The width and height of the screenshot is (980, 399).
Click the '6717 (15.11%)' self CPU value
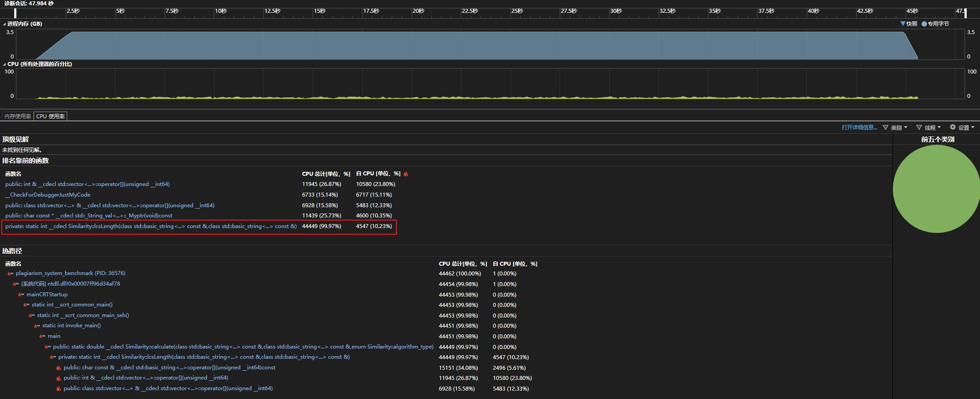click(374, 195)
